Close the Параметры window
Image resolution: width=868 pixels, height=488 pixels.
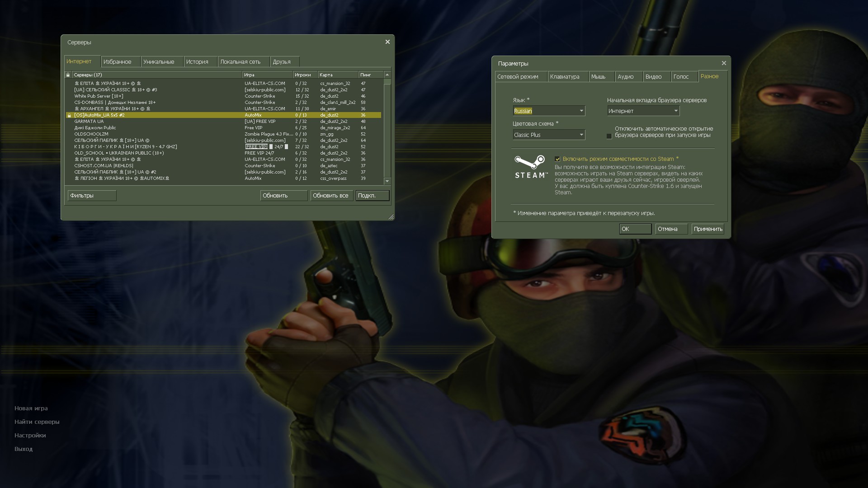(724, 63)
